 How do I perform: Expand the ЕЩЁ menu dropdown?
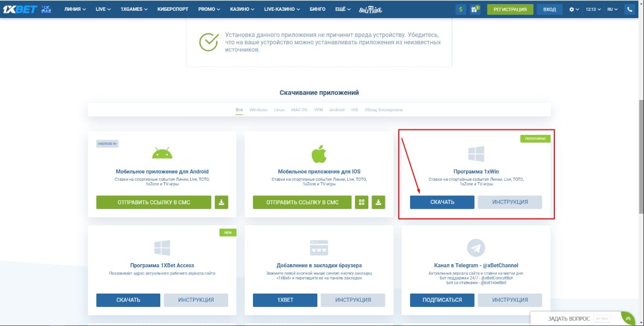(341, 9)
